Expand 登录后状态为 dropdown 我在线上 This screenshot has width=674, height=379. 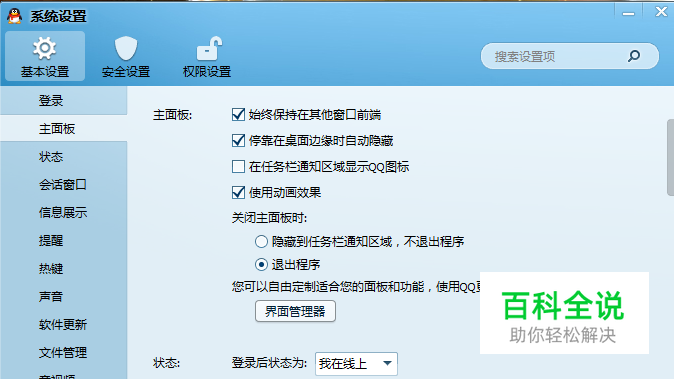coord(356,364)
